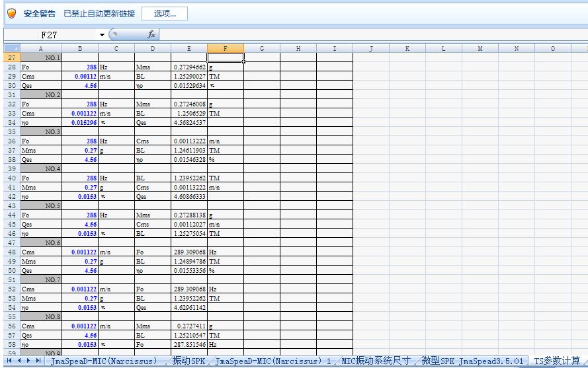The height and width of the screenshot is (368, 588).
Task: Click the formula bar expand handle
Action: click(x=113, y=34)
